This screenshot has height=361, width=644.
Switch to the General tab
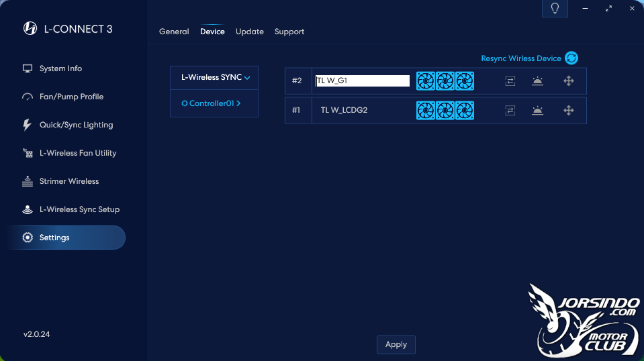(x=174, y=32)
